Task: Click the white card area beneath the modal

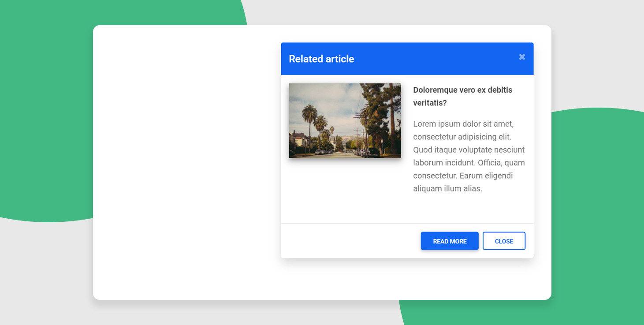Action: pos(406,280)
